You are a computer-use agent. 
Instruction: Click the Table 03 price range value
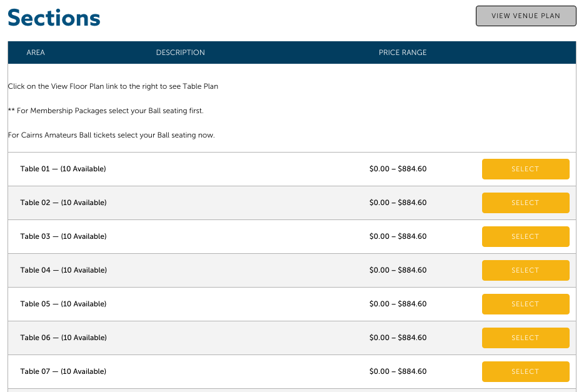pos(398,236)
